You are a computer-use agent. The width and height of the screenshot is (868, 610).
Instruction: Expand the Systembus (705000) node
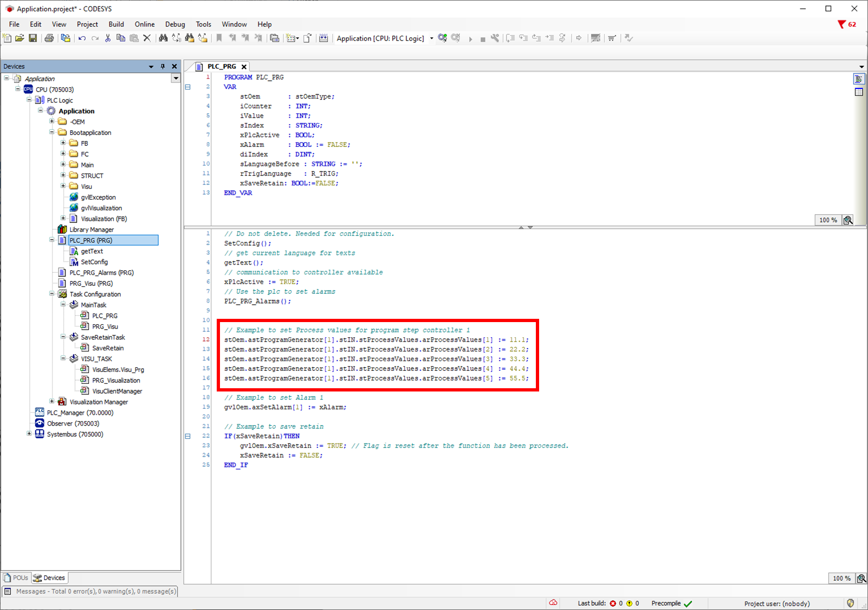(29, 434)
